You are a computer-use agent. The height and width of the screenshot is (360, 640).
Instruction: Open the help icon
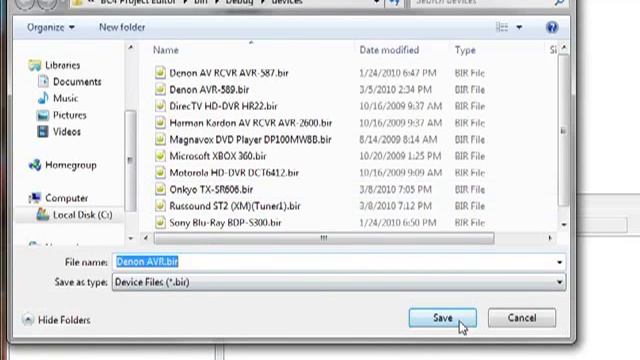click(552, 27)
